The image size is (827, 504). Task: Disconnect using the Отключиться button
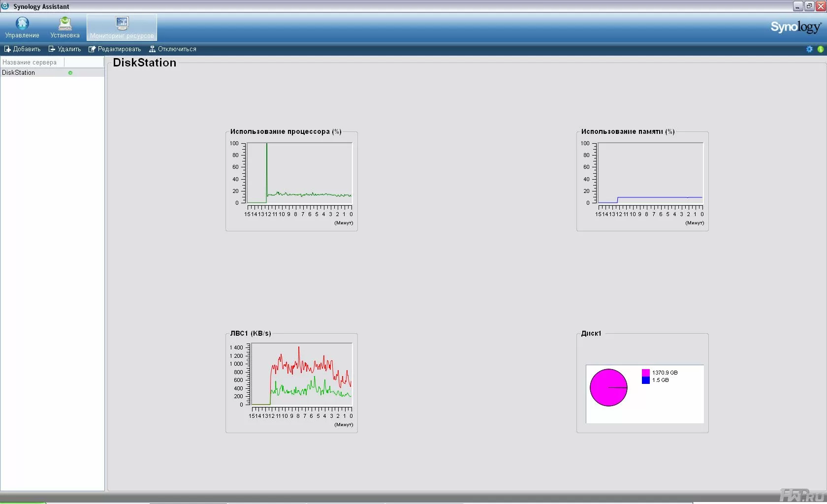coord(173,49)
